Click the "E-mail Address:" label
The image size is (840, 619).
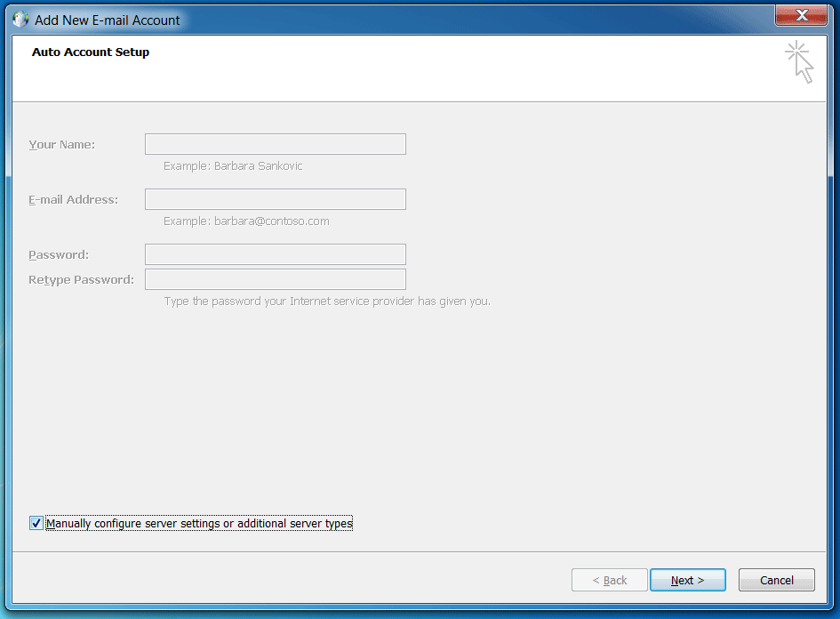tap(73, 199)
